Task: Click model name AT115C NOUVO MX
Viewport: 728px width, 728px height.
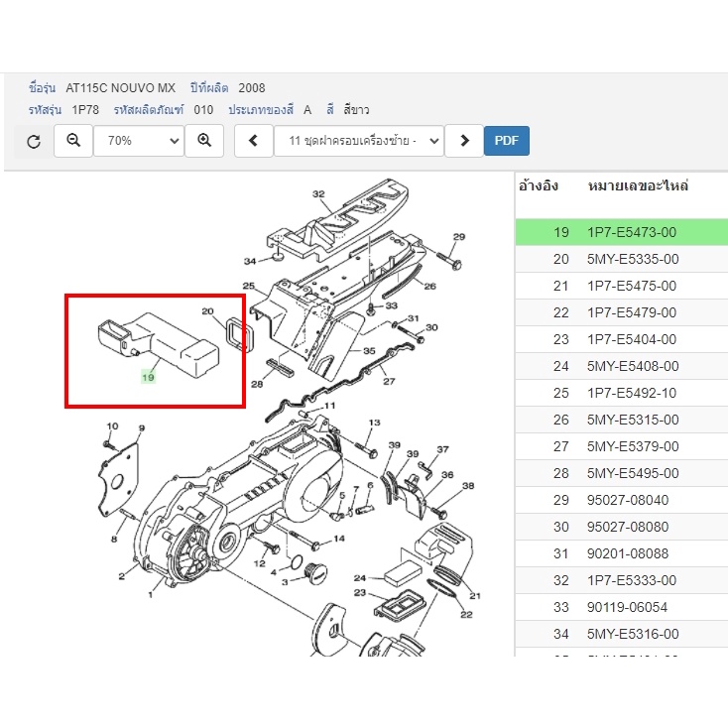Action: tap(121, 87)
